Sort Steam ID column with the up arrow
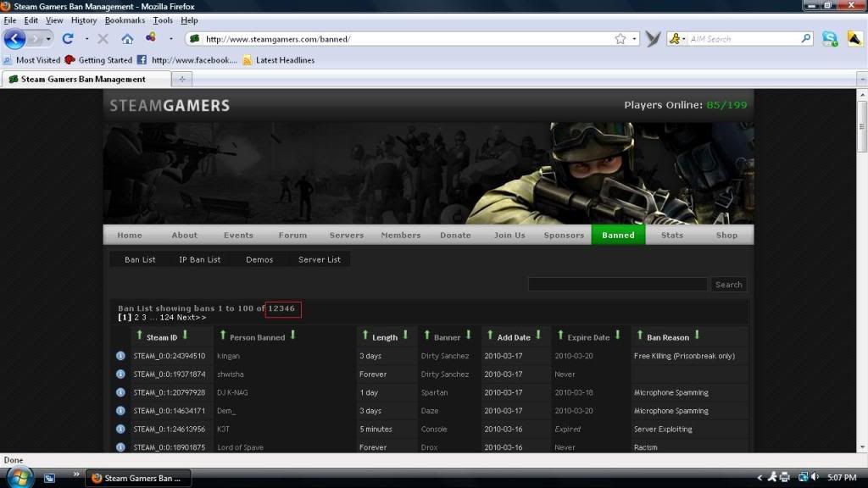The height and width of the screenshot is (488, 868). (140, 335)
